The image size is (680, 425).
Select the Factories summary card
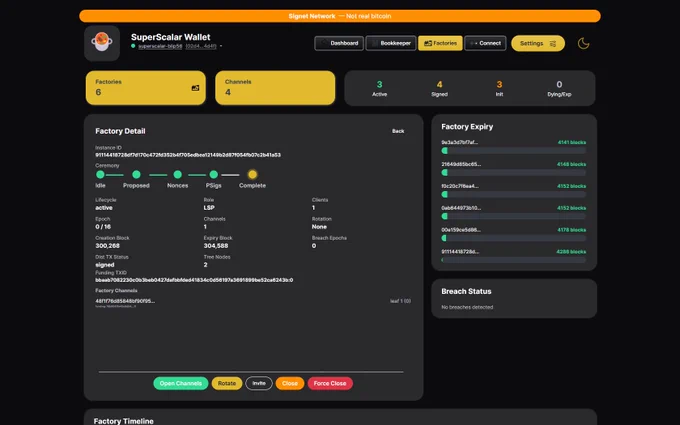coord(146,88)
